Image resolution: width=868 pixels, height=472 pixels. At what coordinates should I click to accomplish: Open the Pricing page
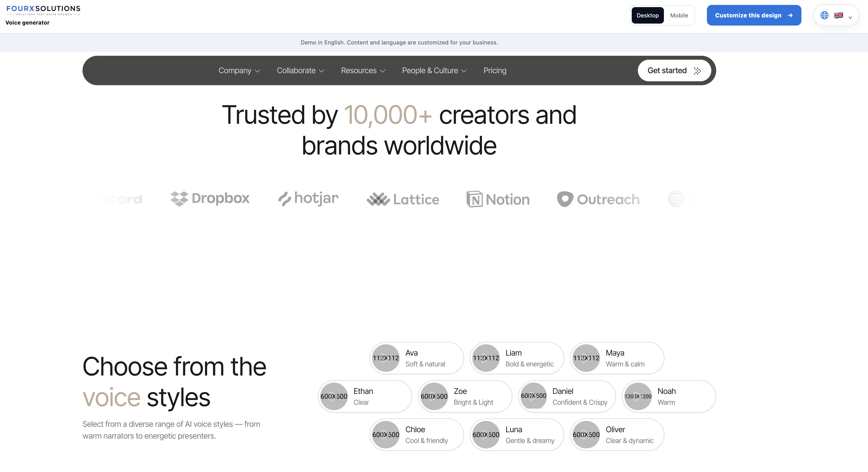click(x=495, y=70)
